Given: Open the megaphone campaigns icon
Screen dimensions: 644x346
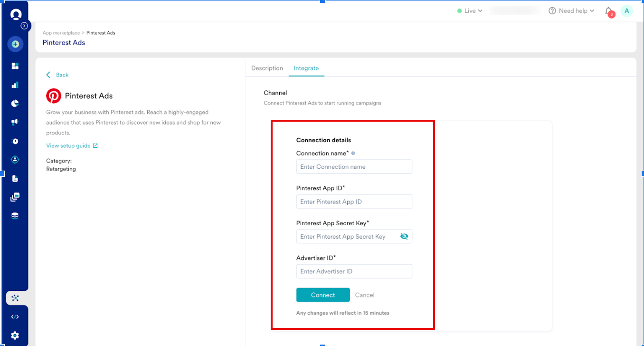Looking at the screenshot, I should coord(15,122).
